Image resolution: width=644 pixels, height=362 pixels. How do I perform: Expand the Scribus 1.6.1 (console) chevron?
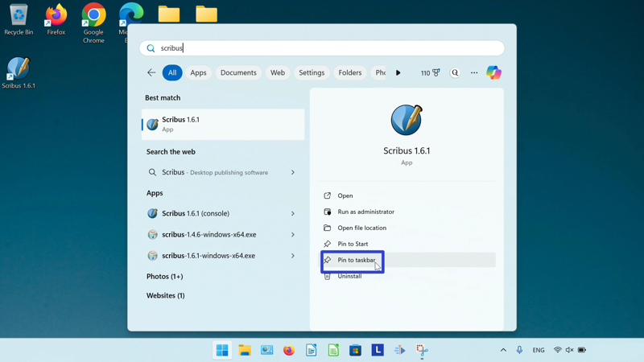[293, 213]
